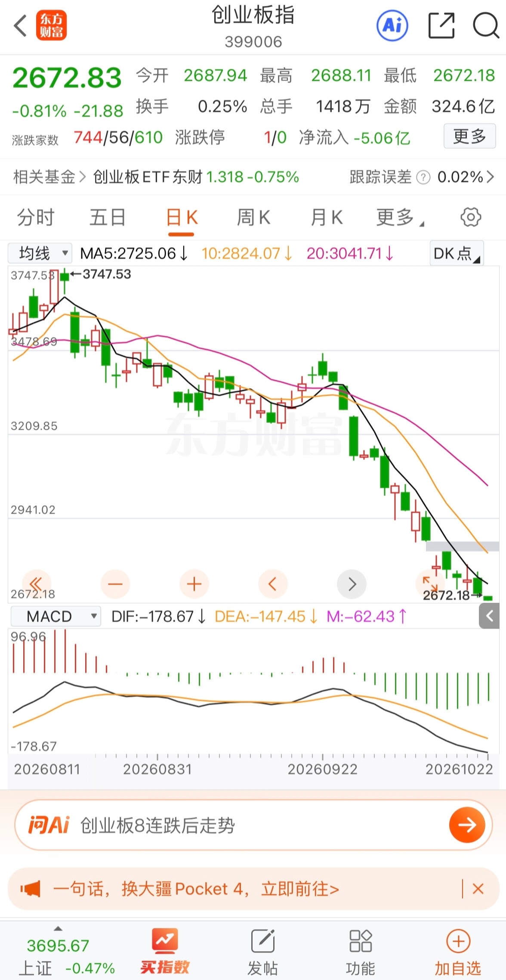Screen dimensions: 506x980
Task: Switch to the 五日 tab
Action: point(108,217)
